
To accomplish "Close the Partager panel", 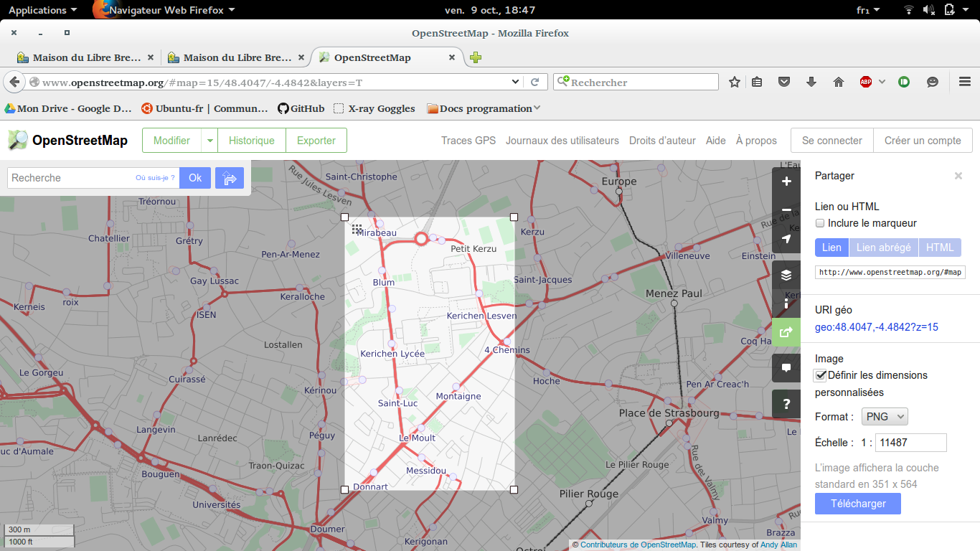I will (958, 176).
